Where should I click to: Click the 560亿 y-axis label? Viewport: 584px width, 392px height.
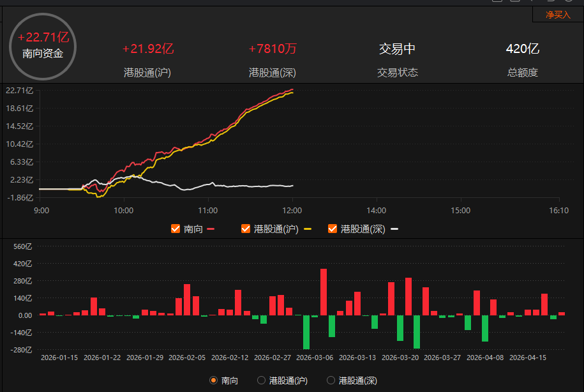23,246
